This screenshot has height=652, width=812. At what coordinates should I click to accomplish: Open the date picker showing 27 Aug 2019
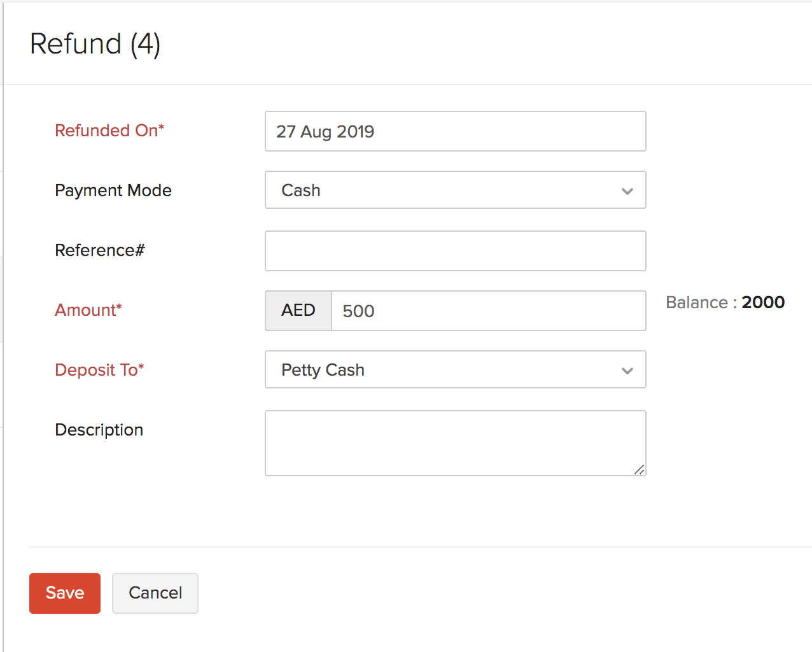455,131
